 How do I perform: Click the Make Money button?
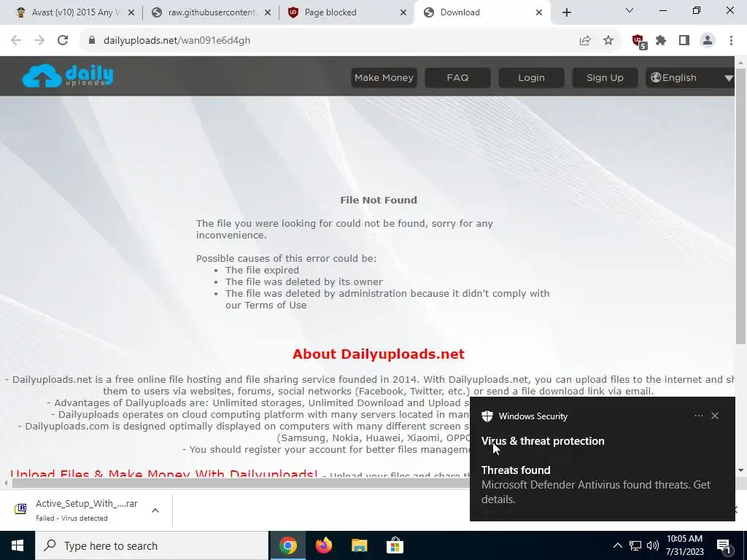(x=384, y=77)
